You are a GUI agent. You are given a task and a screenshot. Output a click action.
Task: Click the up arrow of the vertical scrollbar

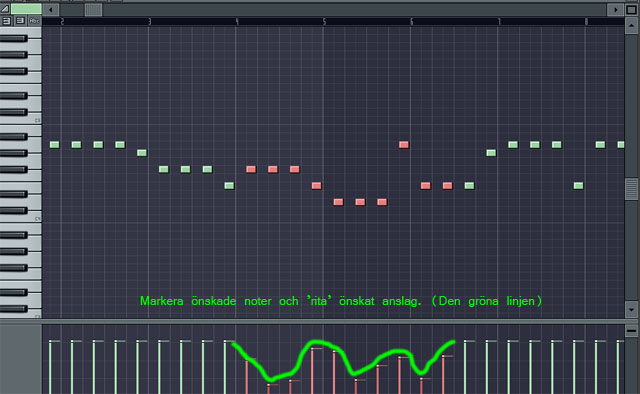[631, 26]
